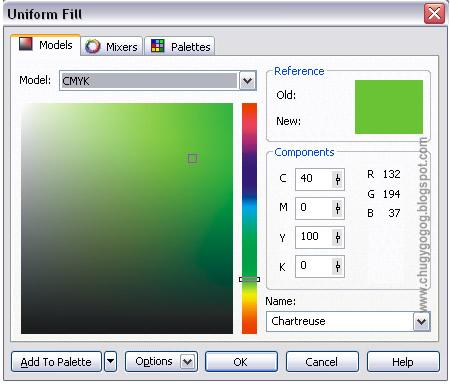Click the green reference color swatch

389,107
